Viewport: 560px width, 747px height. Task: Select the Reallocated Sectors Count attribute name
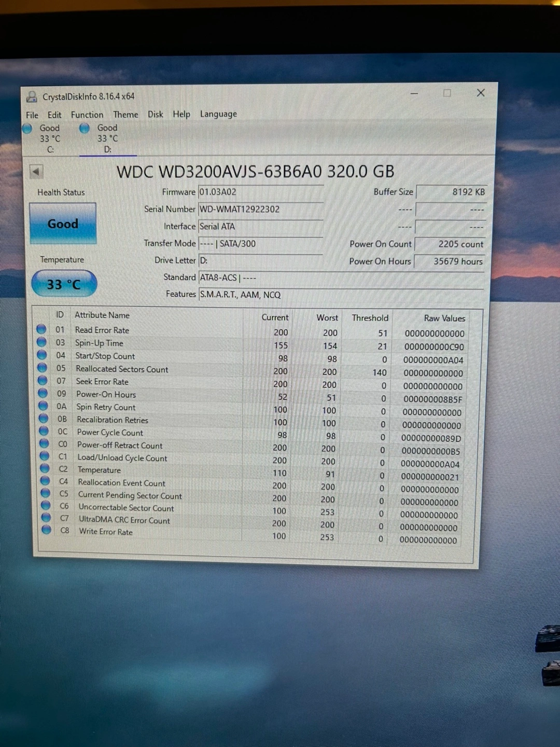pos(122,369)
